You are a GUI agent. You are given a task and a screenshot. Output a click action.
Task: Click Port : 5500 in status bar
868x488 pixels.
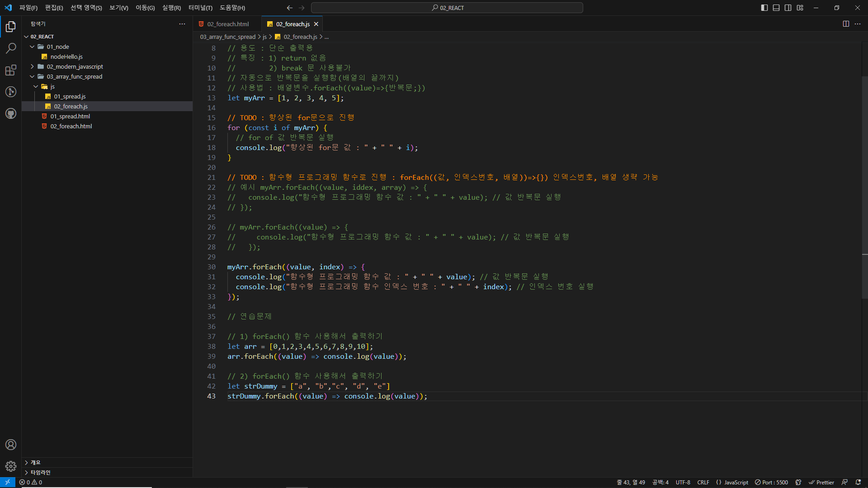[x=771, y=482]
